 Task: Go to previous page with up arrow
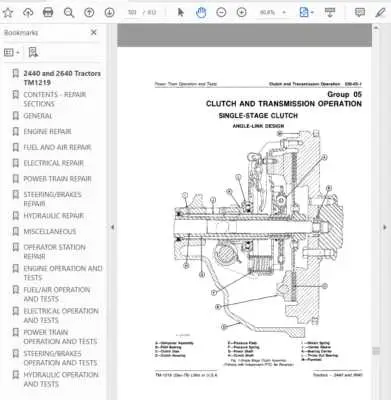(89, 13)
